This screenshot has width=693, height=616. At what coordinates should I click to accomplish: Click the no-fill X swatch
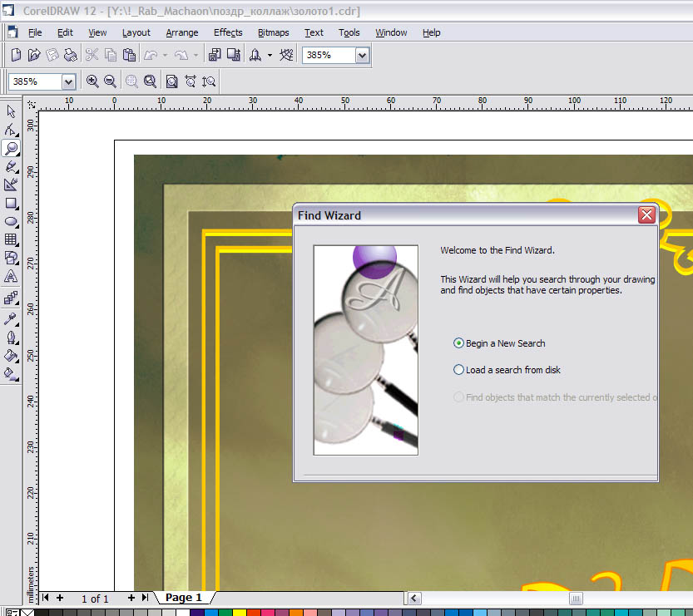27,613
